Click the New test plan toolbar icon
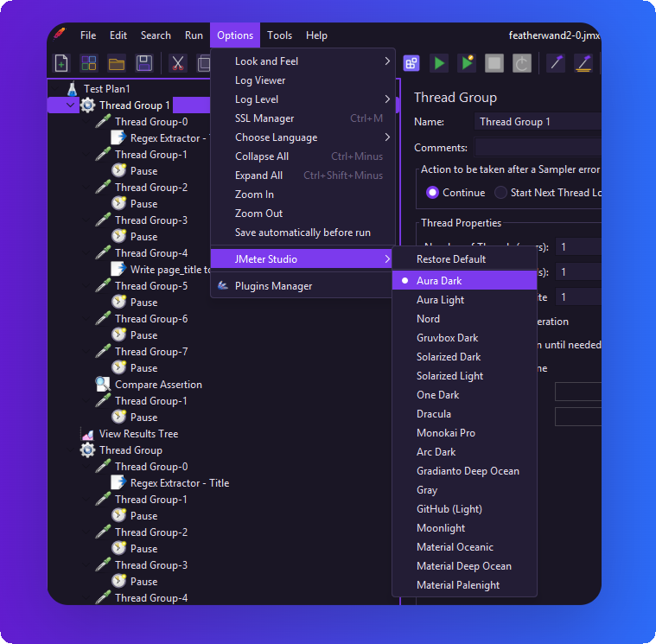Screen dimensions: 656x644 [x=61, y=64]
